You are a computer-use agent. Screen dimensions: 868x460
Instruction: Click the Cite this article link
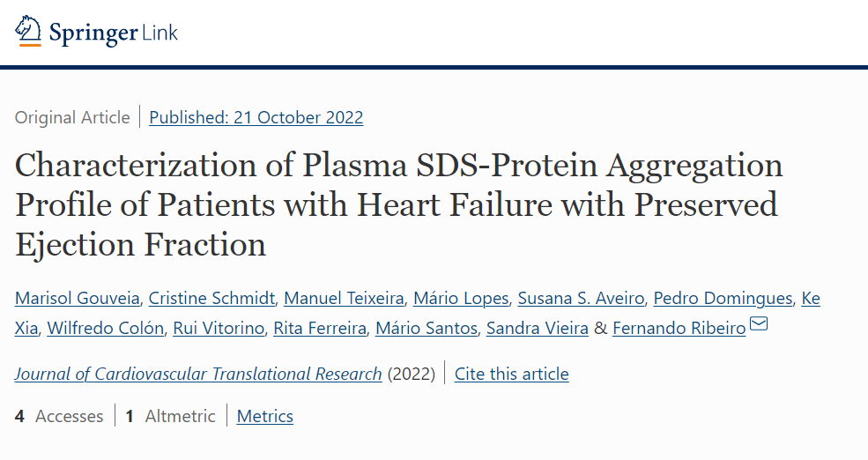[x=511, y=374]
